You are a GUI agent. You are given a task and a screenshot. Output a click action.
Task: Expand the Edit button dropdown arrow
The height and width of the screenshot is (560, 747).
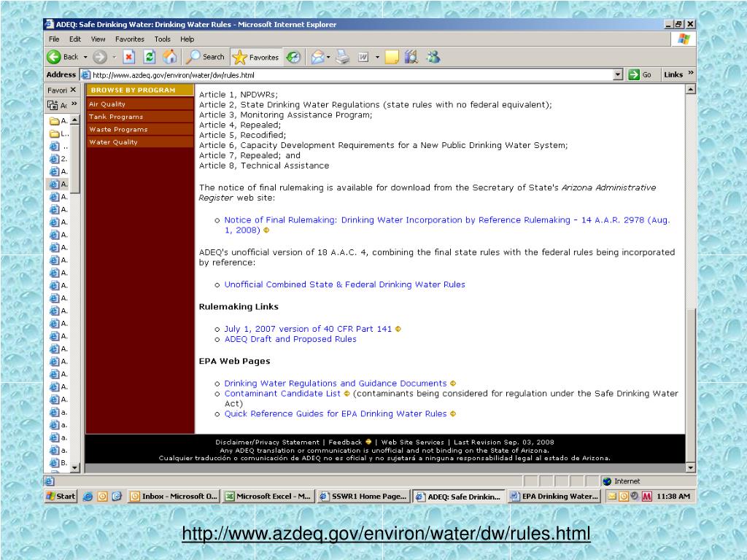pyautogui.click(x=377, y=57)
